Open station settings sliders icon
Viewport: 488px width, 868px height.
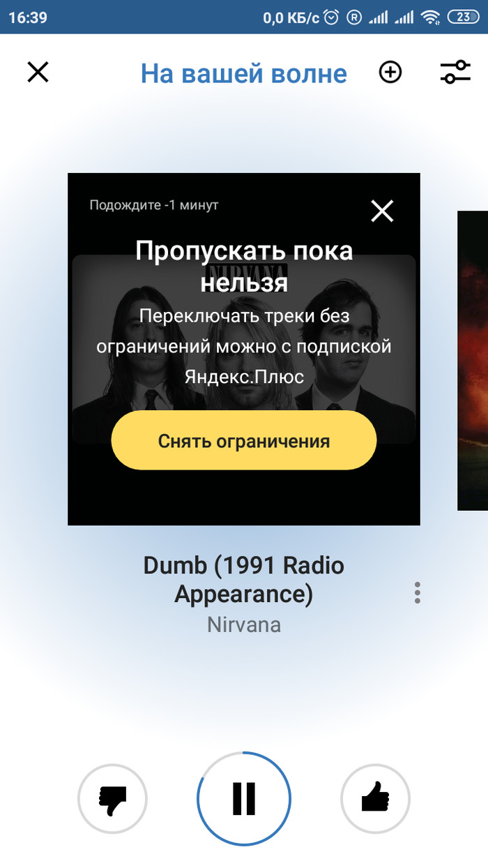point(455,72)
